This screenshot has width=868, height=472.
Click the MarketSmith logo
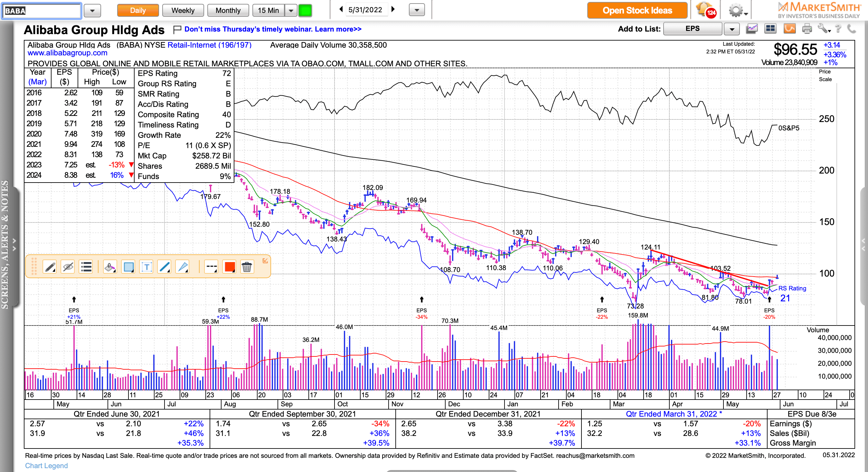click(819, 10)
